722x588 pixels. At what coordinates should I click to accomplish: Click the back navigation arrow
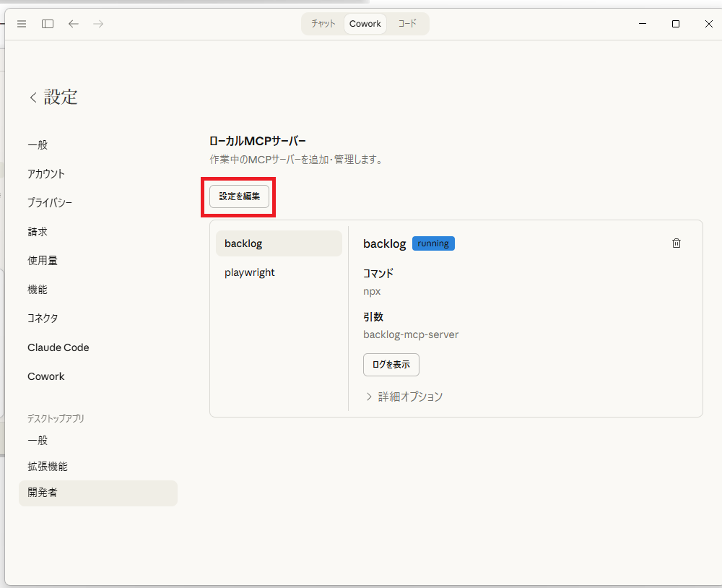click(73, 23)
